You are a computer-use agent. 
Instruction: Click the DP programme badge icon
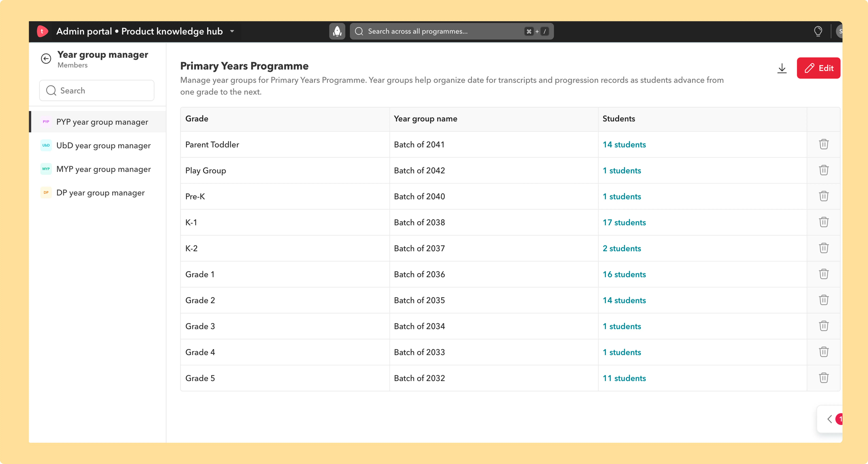(x=46, y=192)
